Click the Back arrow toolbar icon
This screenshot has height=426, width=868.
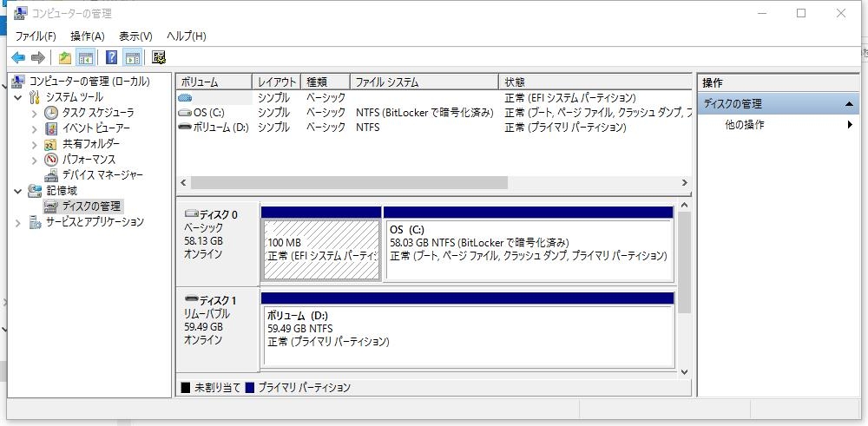tap(18, 57)
